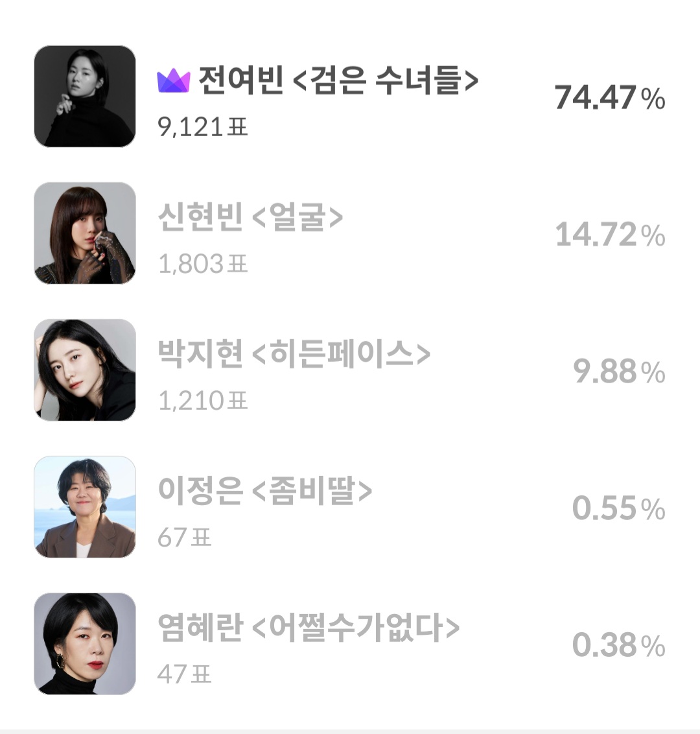The width and height of the screenshot is (700, 734).
Task: Open the thumbnail beside 전여빈 <검은 수녀들>
Action: pos(85,96)
